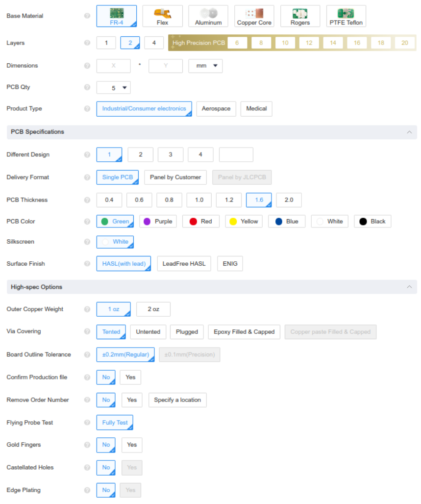
Task: Click Specify a location for order number
Action: (177, 400)
